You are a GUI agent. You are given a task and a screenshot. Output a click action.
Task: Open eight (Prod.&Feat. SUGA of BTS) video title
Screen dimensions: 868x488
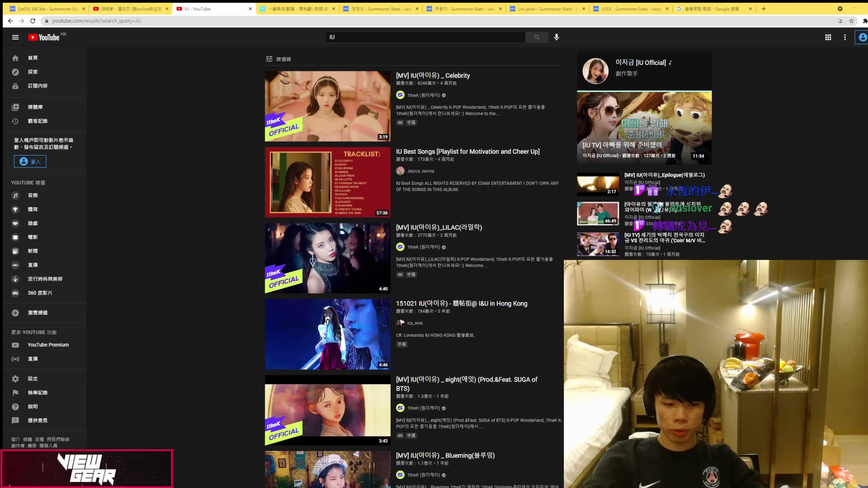pos(467,384)
